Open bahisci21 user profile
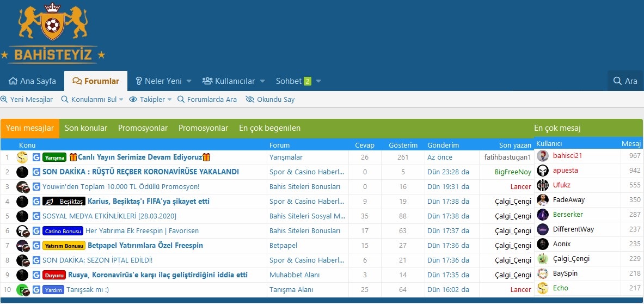The height and width of the screenshot is (304, 644). pos(567,156)
